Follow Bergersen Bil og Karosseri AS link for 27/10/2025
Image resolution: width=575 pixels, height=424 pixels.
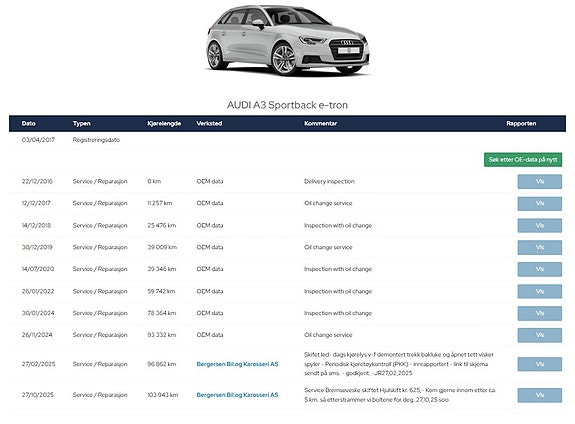[x=237, y=395]
